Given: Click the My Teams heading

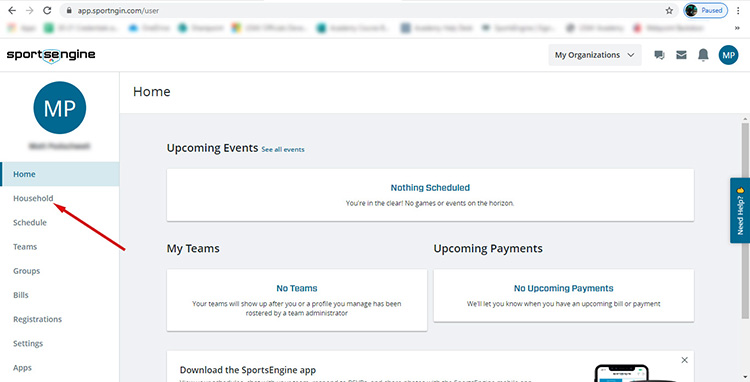Looking at the screenshot, I should (193, 249).
